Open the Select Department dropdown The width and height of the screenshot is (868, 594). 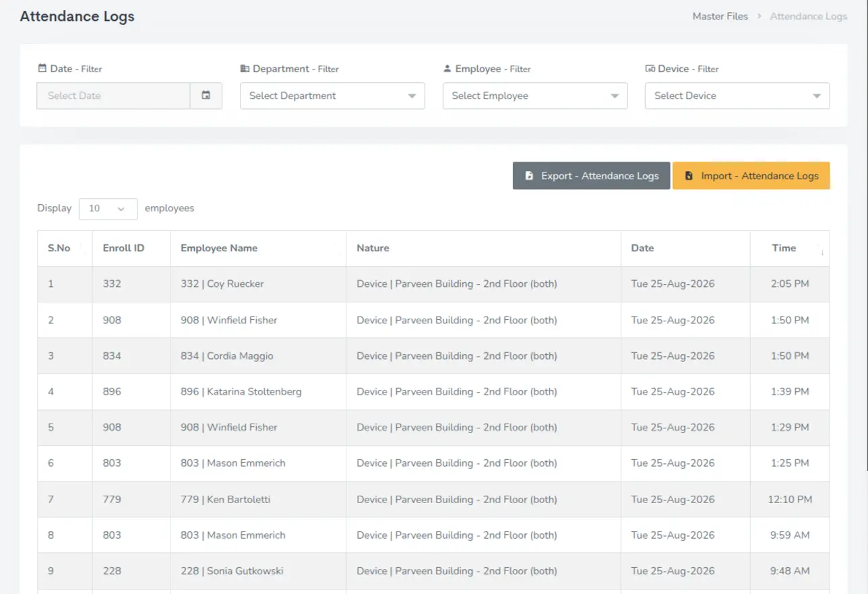click(x=332, y=96)
